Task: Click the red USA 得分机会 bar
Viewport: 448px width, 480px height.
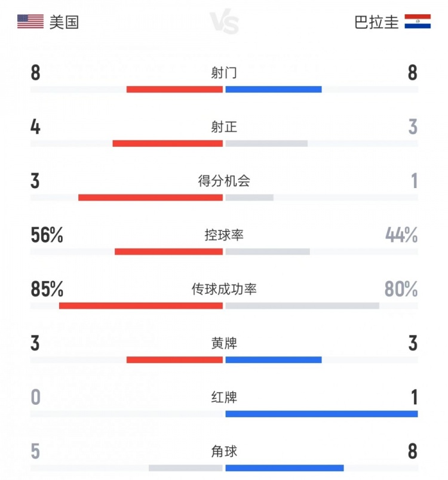Action: [151, 198]
